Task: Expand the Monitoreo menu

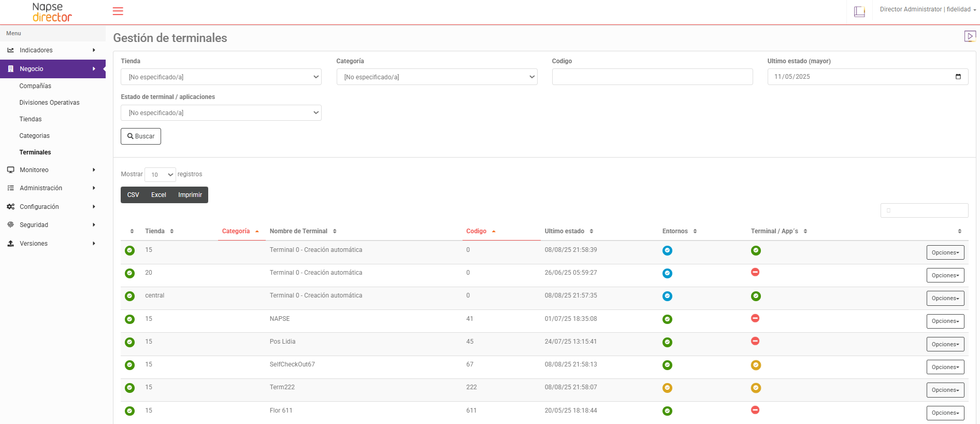Action: click(x=53, y=170)
